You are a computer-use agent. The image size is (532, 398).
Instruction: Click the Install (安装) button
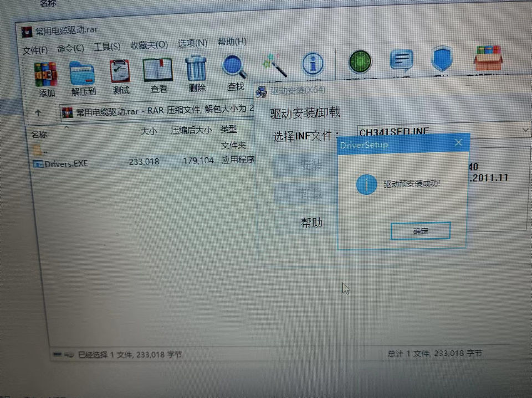coord(306,166)
